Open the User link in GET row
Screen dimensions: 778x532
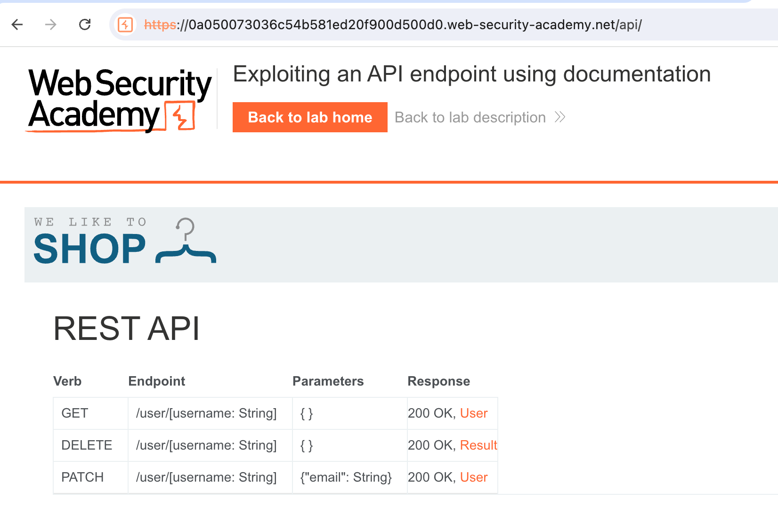[473, 413]
